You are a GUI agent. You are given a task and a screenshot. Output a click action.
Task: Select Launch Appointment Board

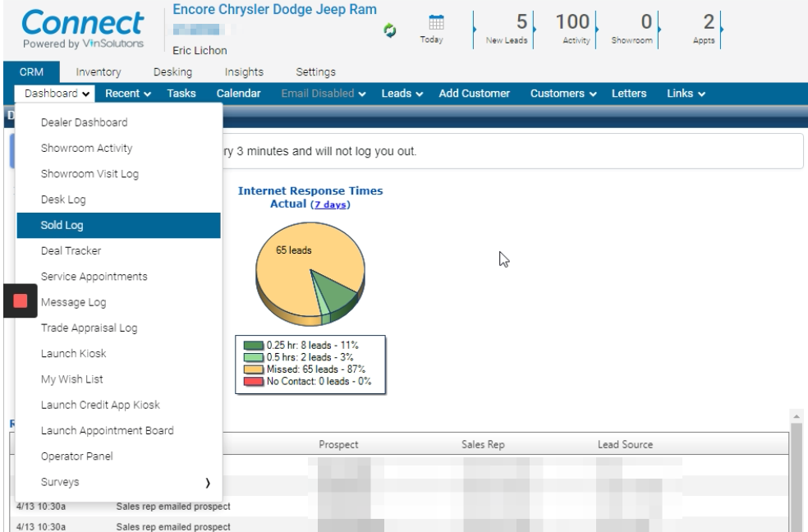pyautogui.click(x=118, y=430)
